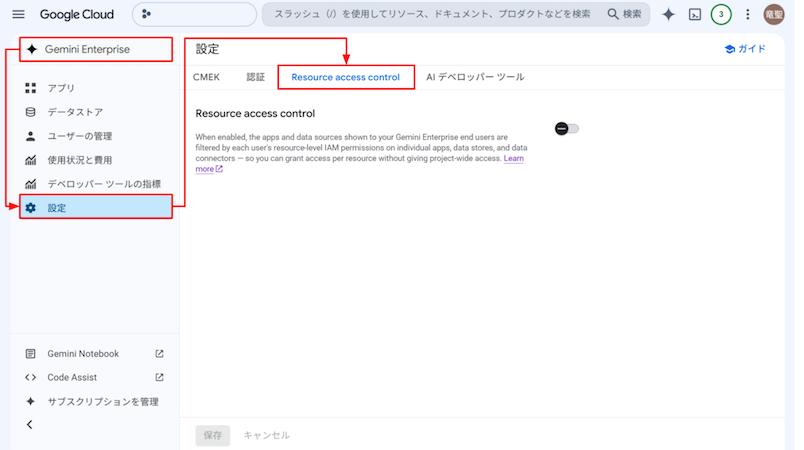
Task: Click the キャンセル cancel button
Action: [266, 435]
